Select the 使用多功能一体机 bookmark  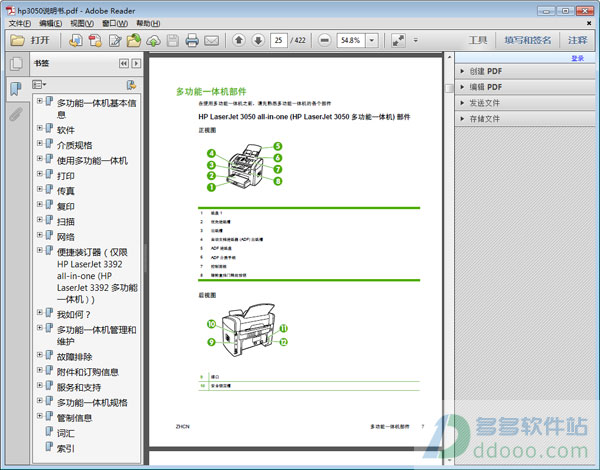92,161
